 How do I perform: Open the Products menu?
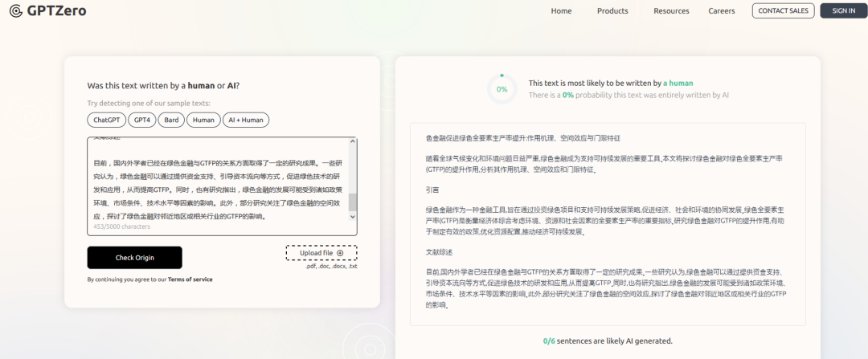pos(612,11)
